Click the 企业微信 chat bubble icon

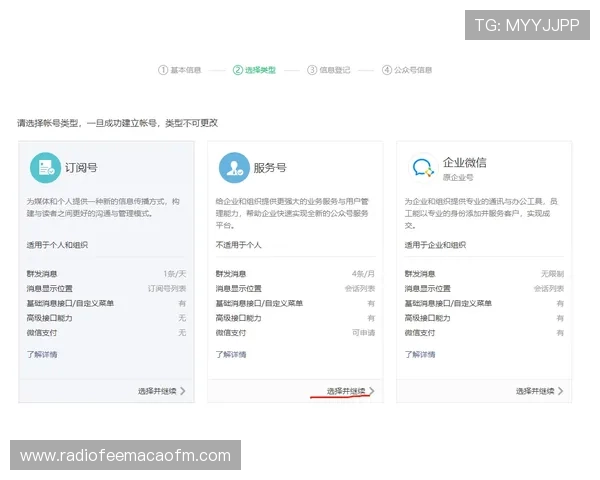coord(422,168)
